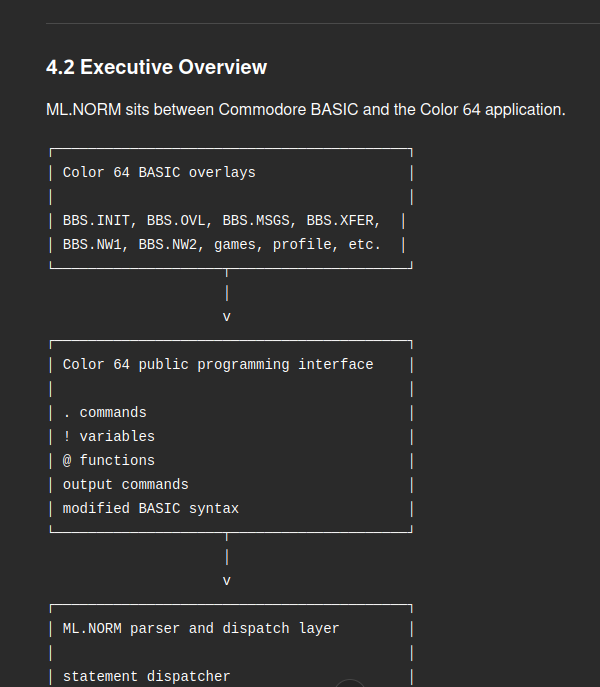The image size is (600, 687).
Task: Click 'BBS.MSGS' in the overlay list
Action: pyautogui.click(x=256, y=220)
